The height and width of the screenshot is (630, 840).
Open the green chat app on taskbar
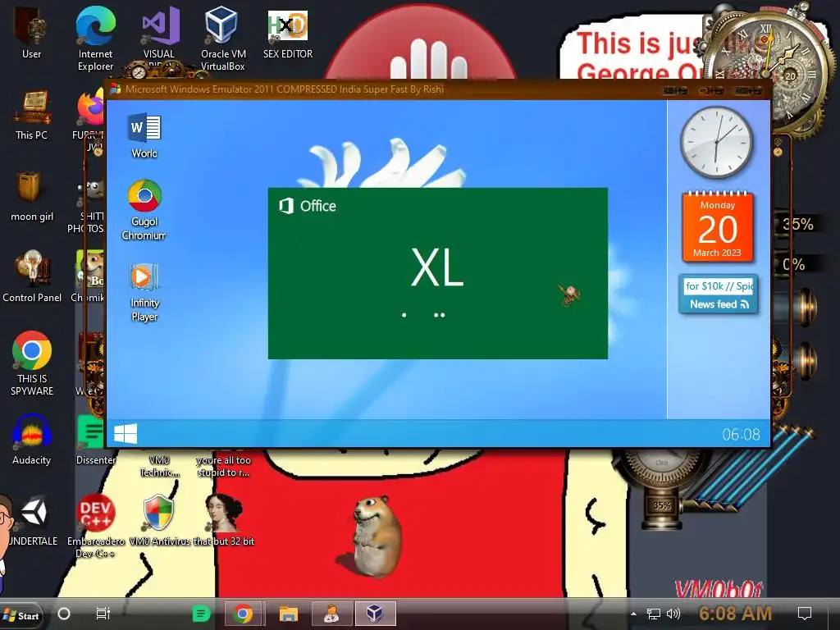tap(201, 614)
